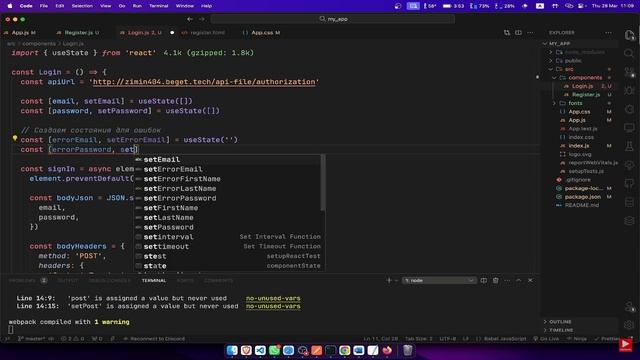Switch to App.css editor tab
640x360 pixels.
(x=262, y=33)
